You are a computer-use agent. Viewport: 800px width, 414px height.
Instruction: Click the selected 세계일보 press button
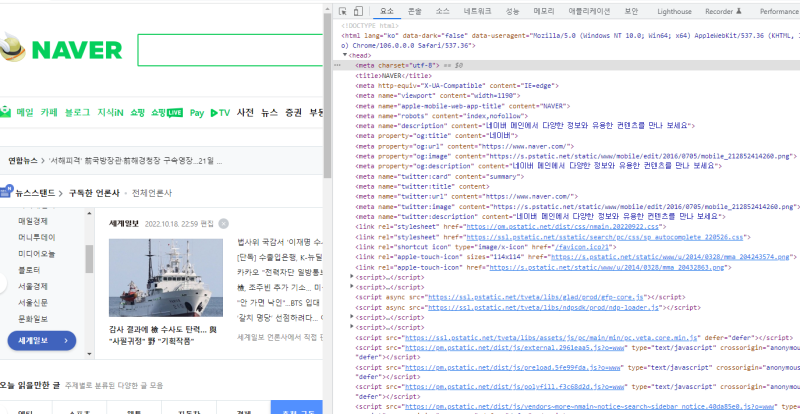click(40, 340)
